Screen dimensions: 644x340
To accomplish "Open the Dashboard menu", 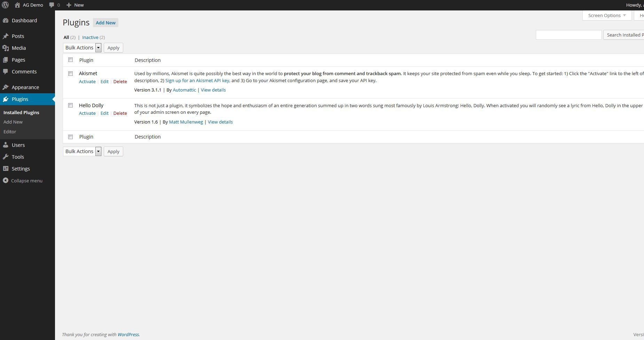I will click(24, 21).
